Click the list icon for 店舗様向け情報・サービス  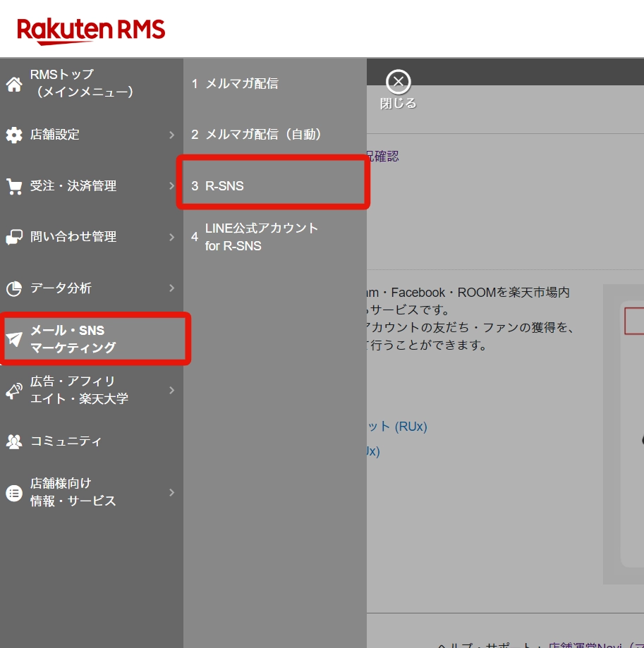click(14, 493)
